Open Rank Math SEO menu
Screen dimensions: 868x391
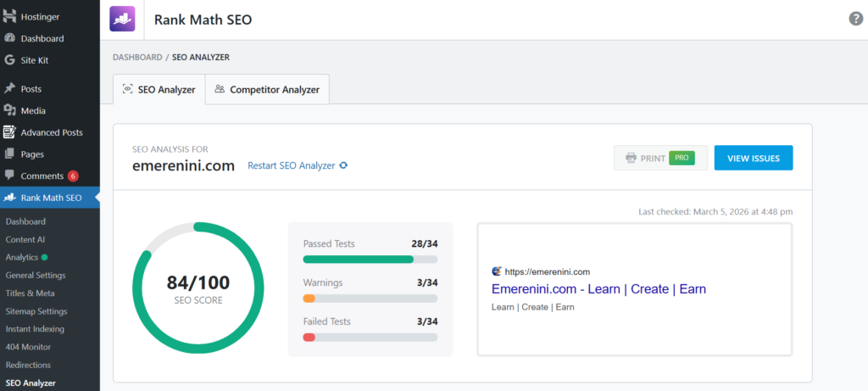point(50,198)
